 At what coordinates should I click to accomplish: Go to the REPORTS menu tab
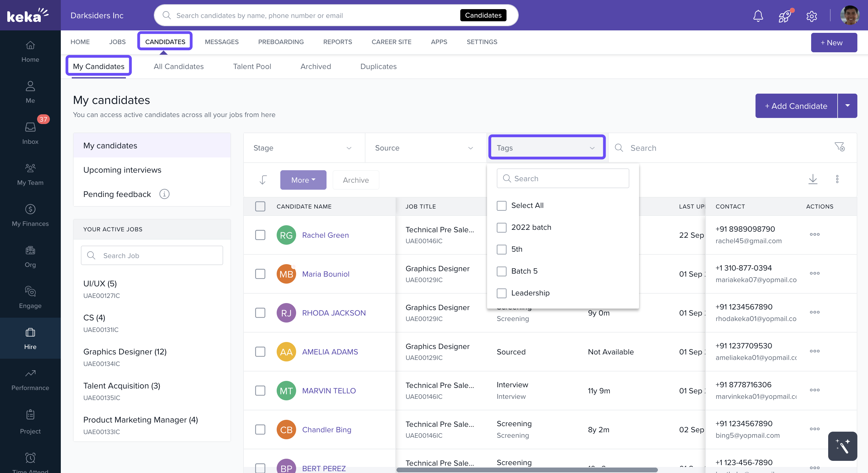337,42
